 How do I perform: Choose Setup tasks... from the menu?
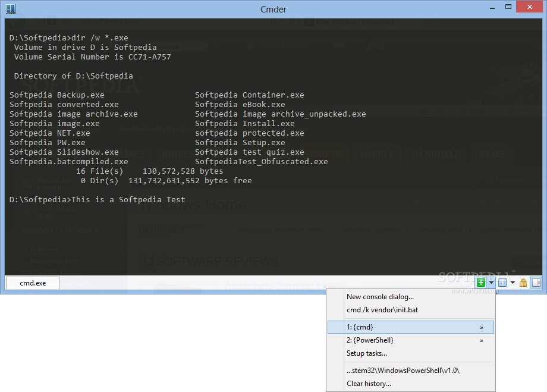tap(411, 353)
